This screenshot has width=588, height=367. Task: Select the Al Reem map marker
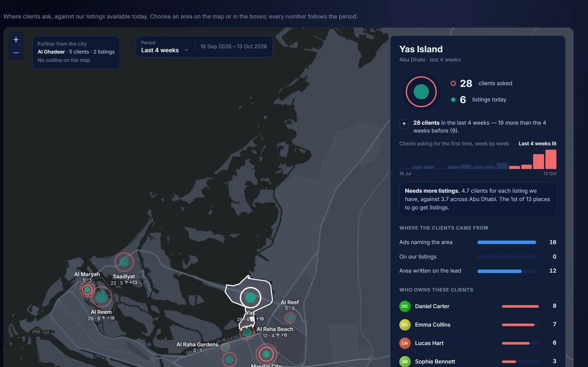[101, 297]
